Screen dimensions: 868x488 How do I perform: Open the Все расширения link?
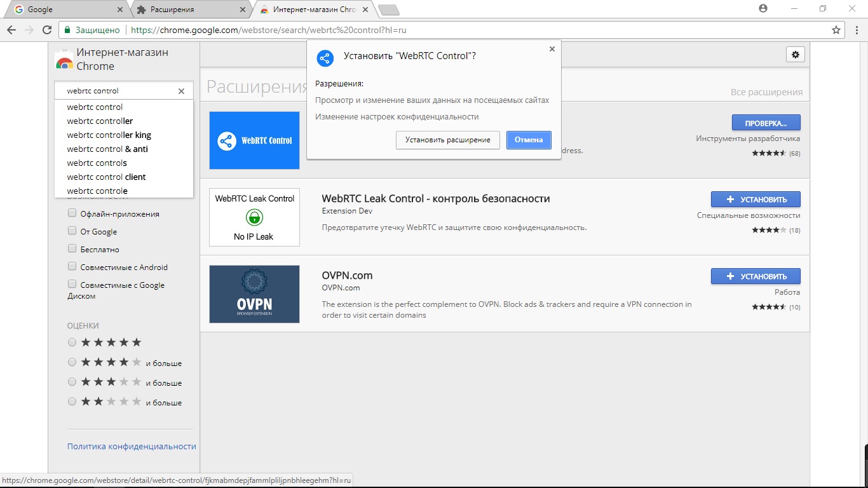point(766,92)
